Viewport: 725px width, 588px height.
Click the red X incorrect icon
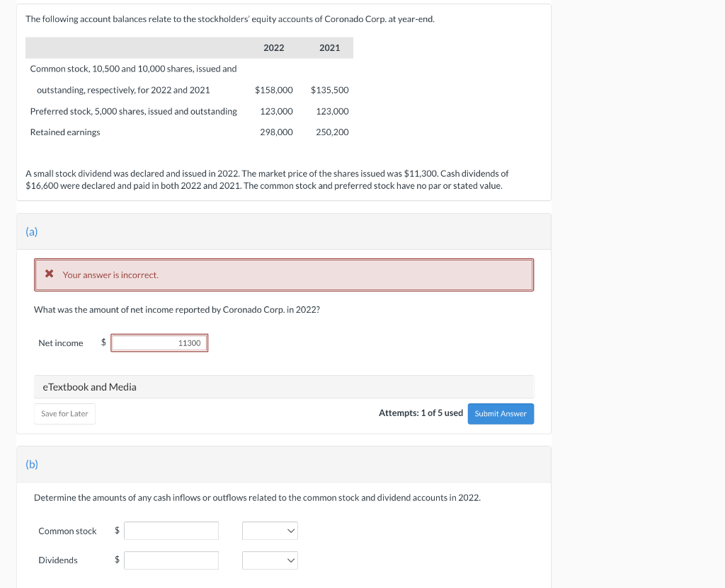(50, 274)
